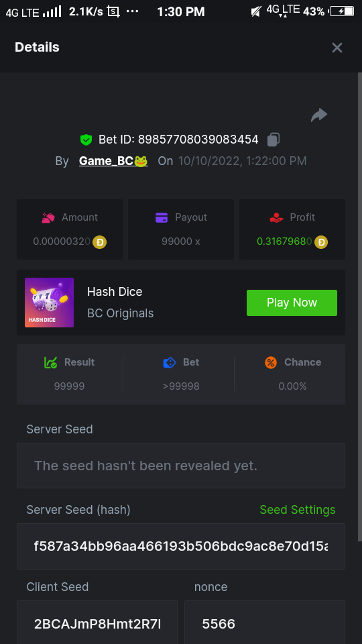Select the Server Seed hash field
The image size is (362, 644).
click(181, 546)
